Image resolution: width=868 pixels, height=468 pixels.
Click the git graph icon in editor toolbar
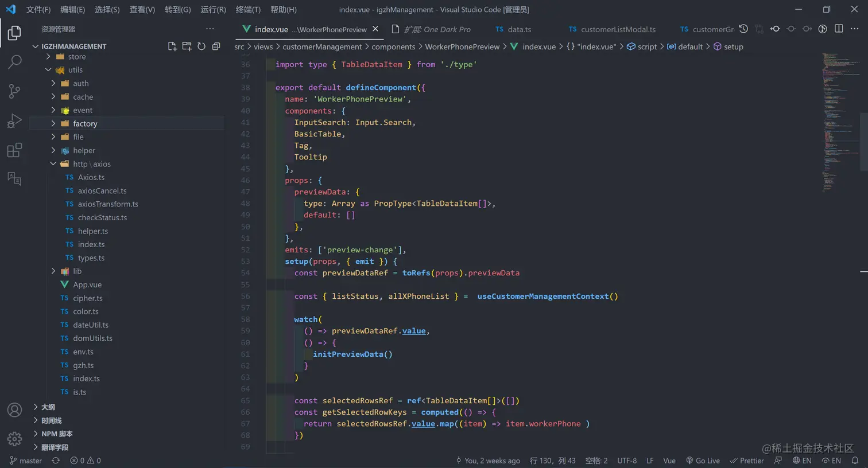tap(823, 29)
